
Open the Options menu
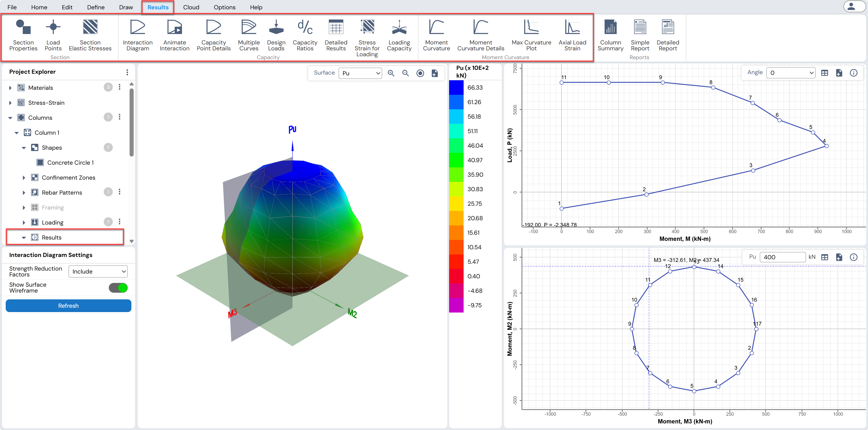click(x=224, y=7)
